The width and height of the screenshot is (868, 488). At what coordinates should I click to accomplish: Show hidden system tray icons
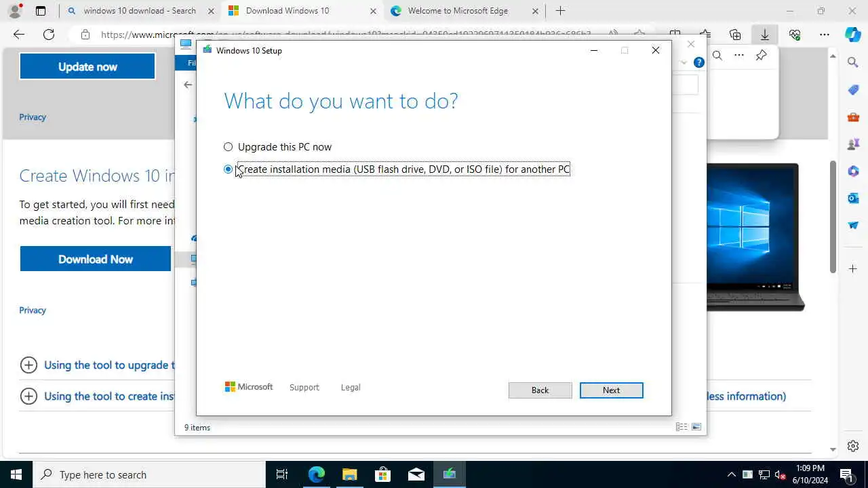pyautogui.click(x=731, y=474)
